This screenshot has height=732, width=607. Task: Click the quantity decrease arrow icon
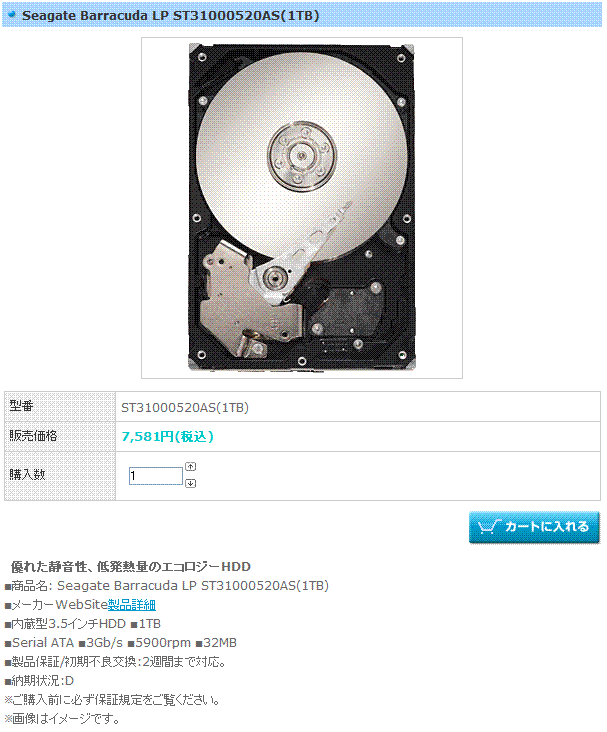(191, 483)
